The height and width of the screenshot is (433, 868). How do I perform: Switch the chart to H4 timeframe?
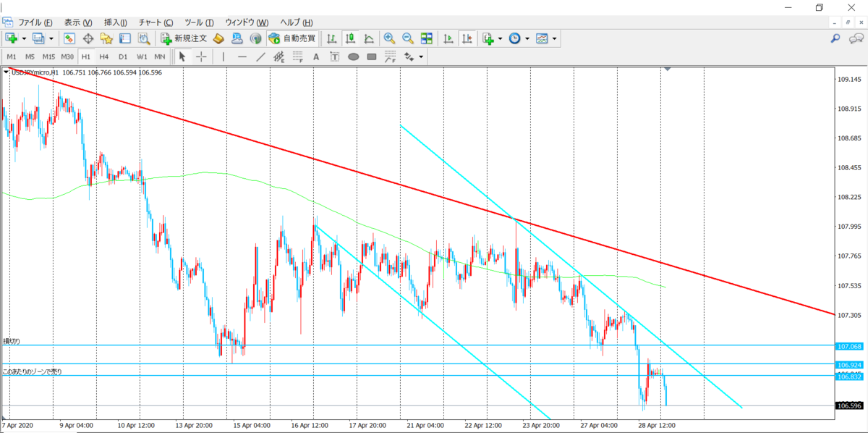click(x=104, y=56)
